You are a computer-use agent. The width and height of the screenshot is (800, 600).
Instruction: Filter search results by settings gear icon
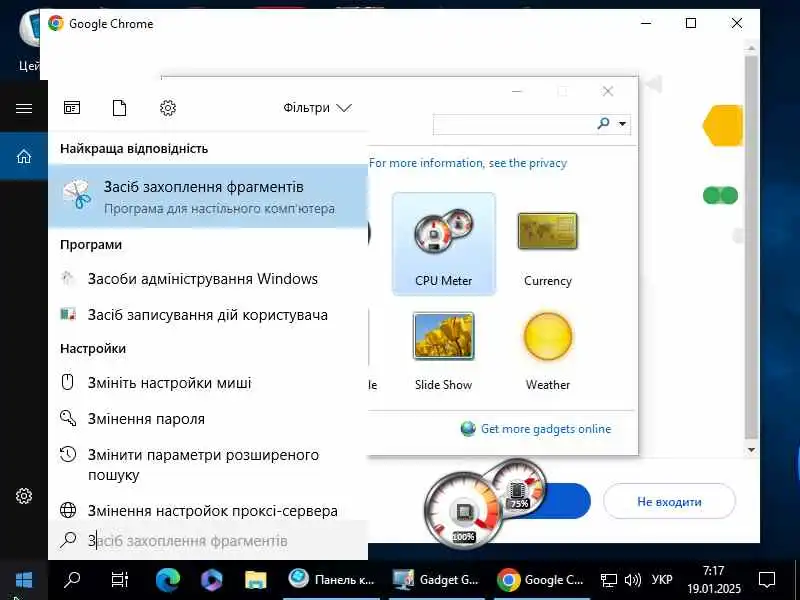168,108
